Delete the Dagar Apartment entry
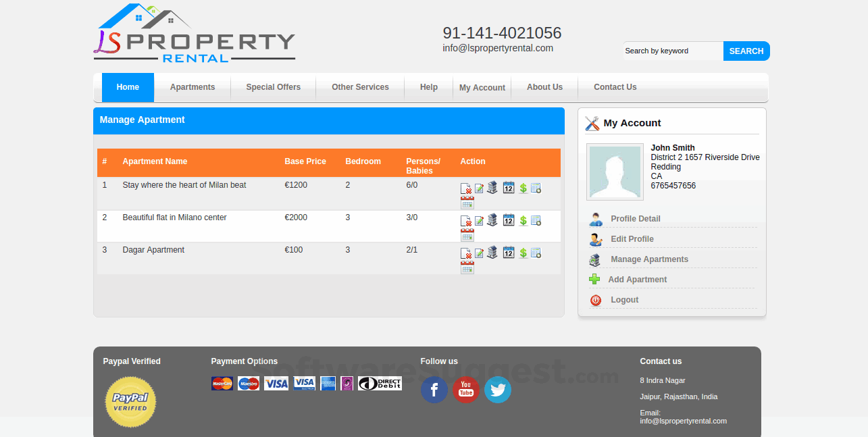The width and height of the screenshot is (868, 437). point(466,253)
